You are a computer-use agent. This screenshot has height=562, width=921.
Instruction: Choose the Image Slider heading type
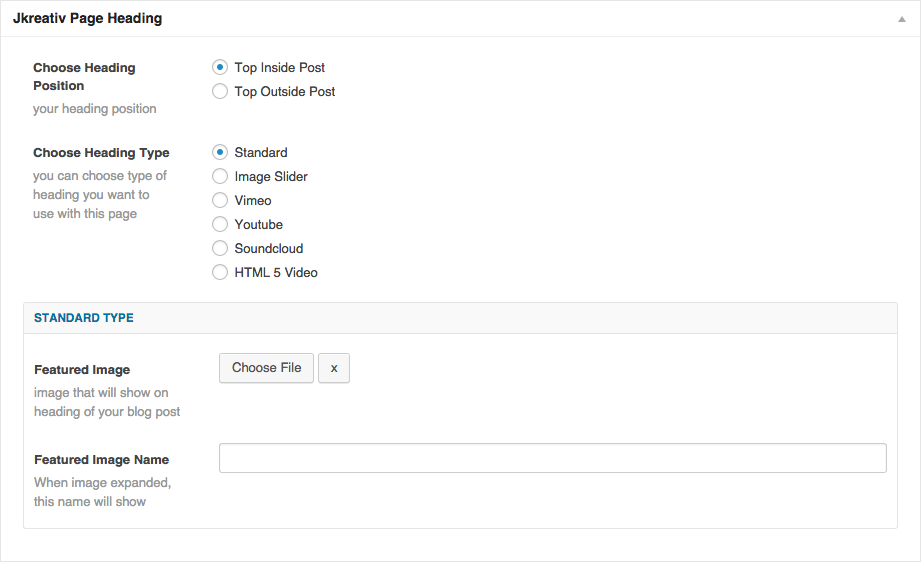pos(220,177)
